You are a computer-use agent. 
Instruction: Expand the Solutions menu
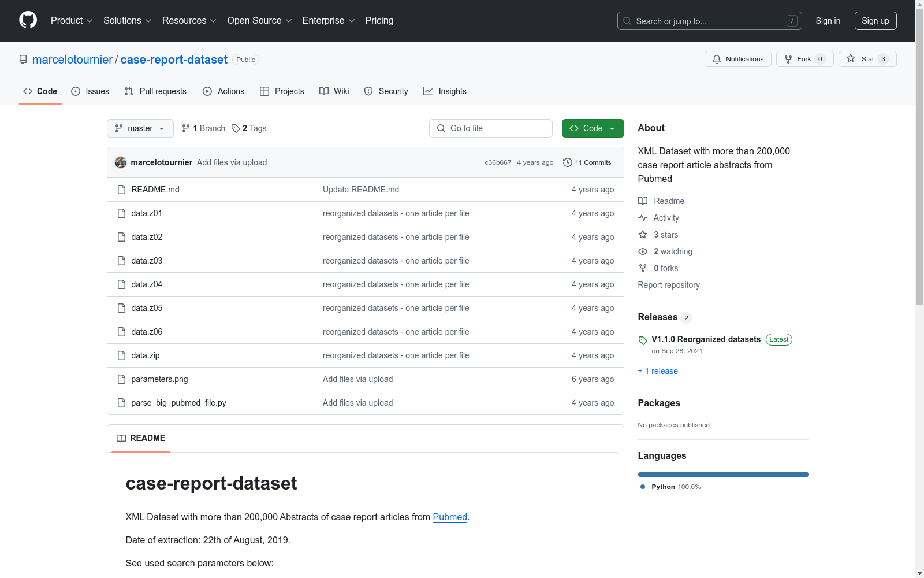coord(128,20)
